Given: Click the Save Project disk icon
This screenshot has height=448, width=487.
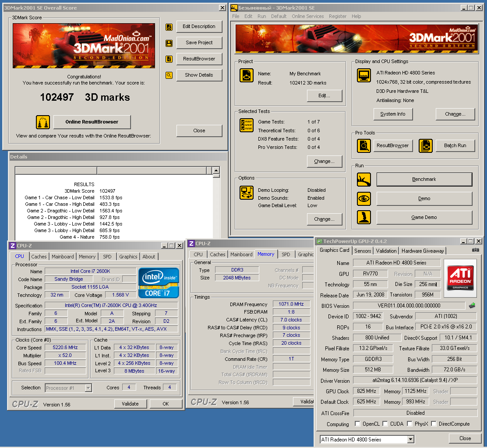Looking at the screenshot, I should click(x=169, y=43).
